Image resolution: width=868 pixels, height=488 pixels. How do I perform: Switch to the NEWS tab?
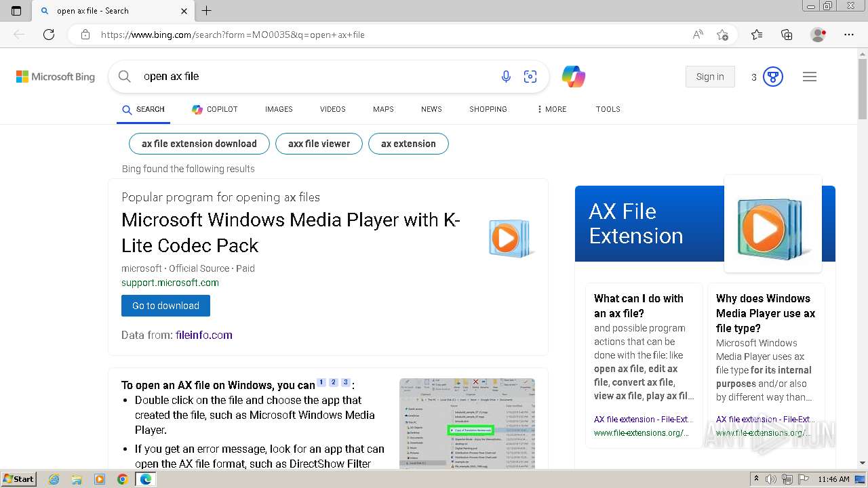point(431,109)
